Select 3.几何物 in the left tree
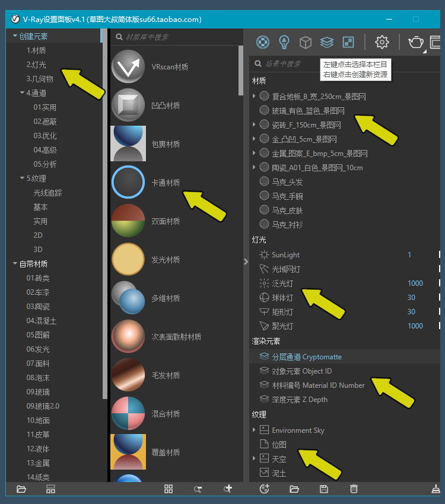Screen dimensions: 445x504 tap(40, 79)
